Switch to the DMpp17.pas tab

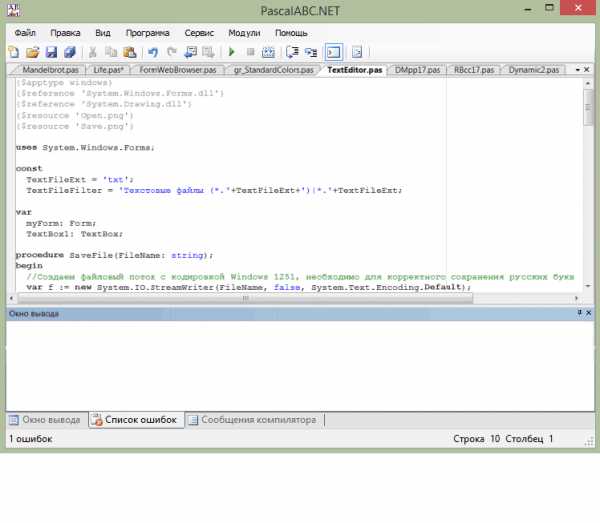point(417,70)
